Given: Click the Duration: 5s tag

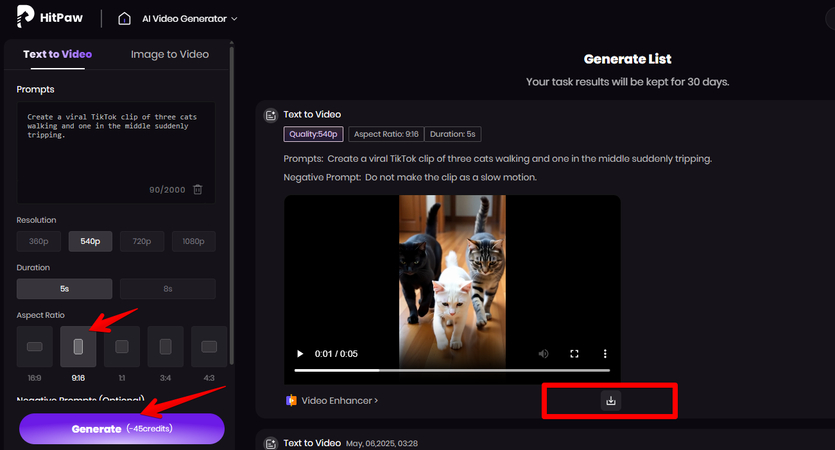Looking at the screenshot, I should [453, 134].
